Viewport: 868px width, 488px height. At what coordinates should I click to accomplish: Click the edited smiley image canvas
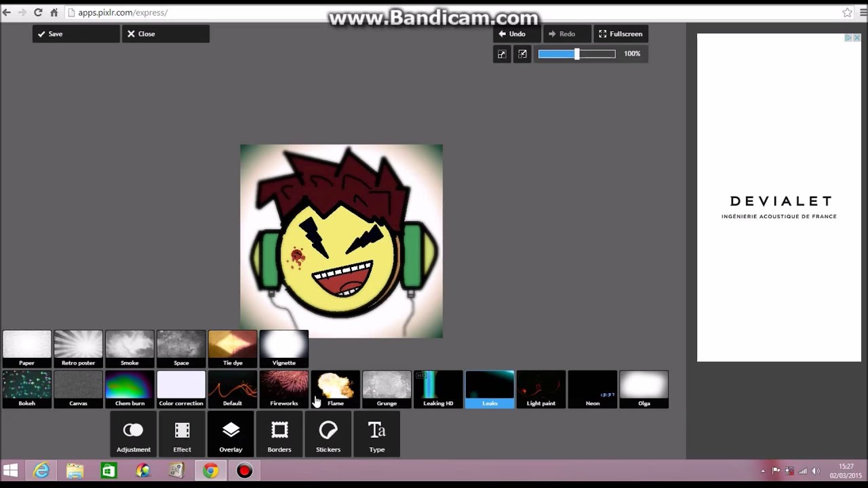(341, 241)
